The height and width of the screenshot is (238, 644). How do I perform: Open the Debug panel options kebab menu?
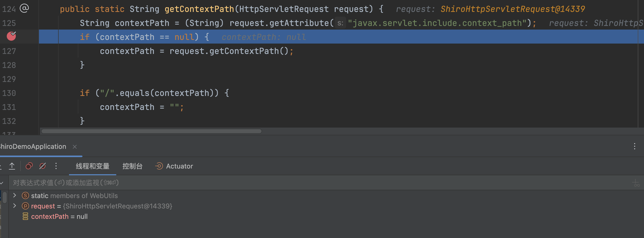point(634,146)
